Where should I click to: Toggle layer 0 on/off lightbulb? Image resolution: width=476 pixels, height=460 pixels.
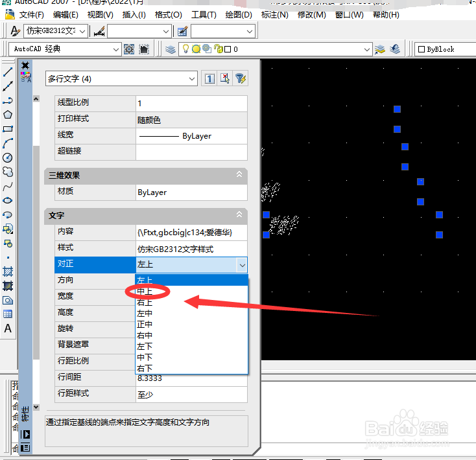pyautogui.click(x=185, y=49)
